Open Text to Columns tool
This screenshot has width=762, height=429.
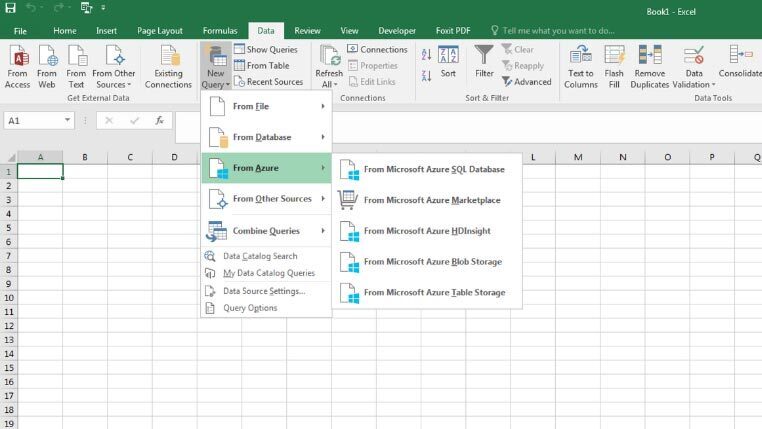[x=581, y=58]
